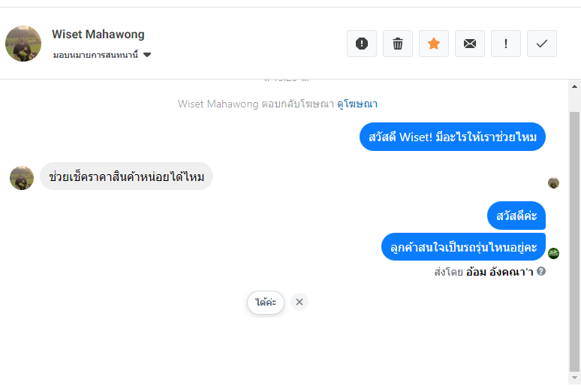Click the message ช่วยเช็คราคาสินค้าหน่อยได้ไหม
Viewport: 581px width, 392px height.
[126, 176]
